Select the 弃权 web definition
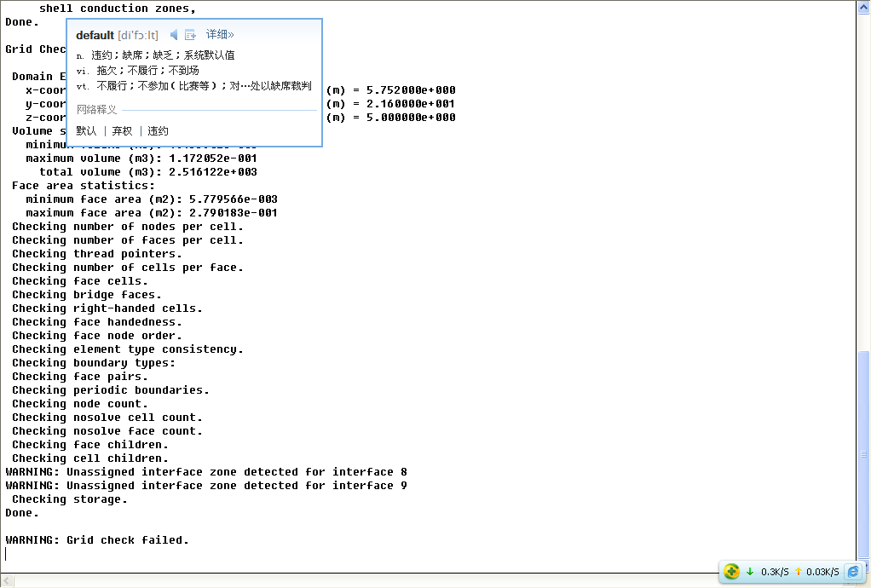The height and width of the screenshot is (588, 871). coord(122,131)
